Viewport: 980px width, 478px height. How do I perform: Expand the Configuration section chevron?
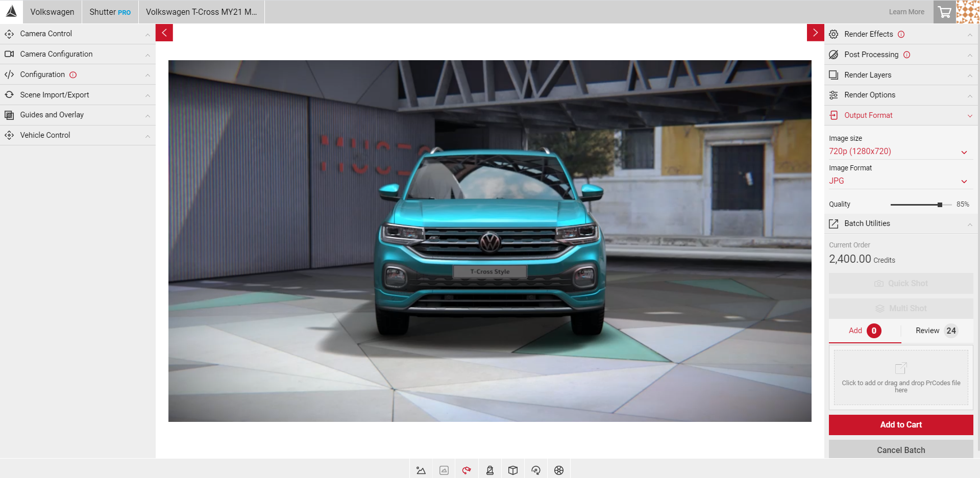tap(148, 75)
